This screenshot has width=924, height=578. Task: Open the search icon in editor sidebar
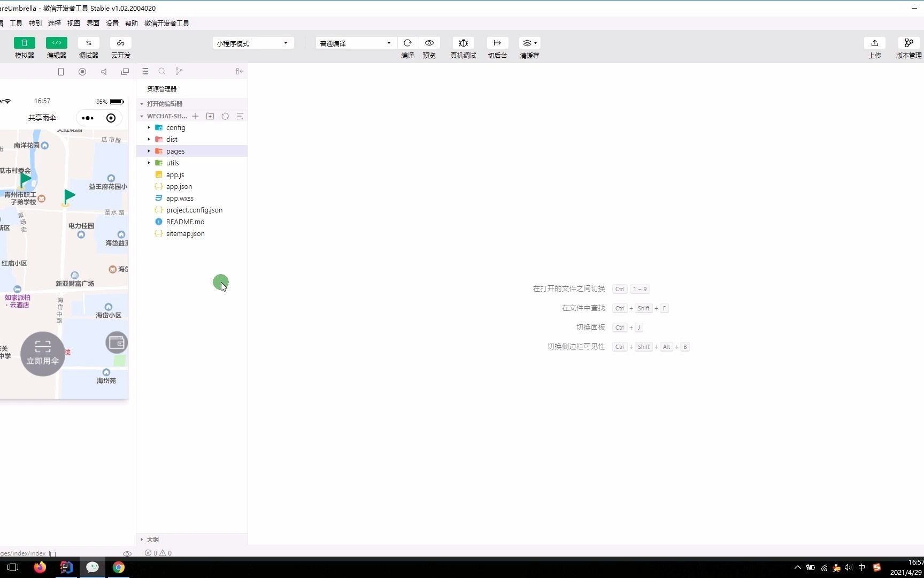[x=162, y=71]
